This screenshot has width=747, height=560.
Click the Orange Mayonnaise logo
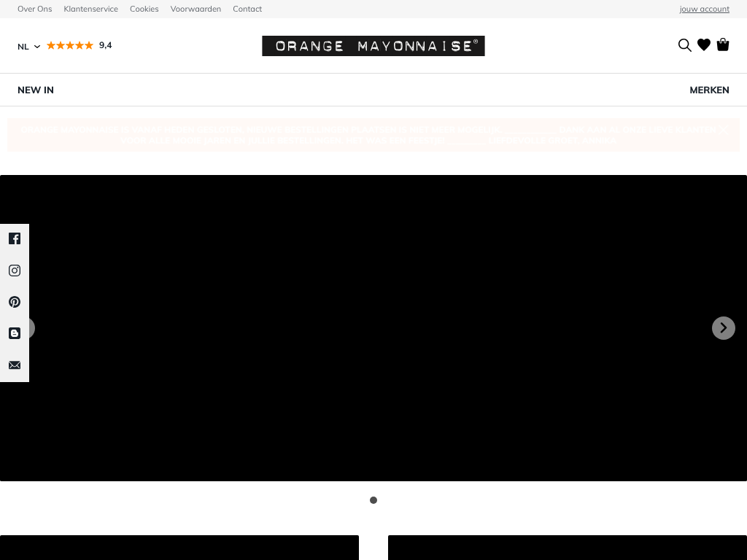[373, 46]
